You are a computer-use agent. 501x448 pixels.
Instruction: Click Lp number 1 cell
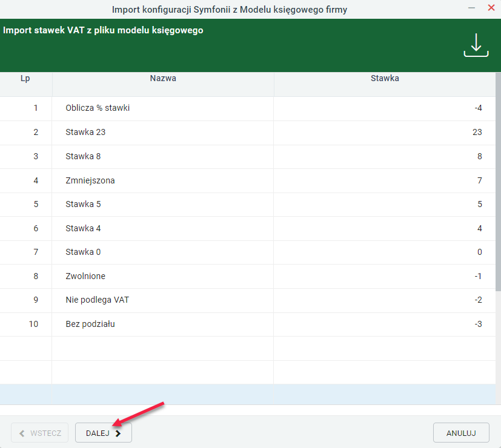tap(25, 108)
